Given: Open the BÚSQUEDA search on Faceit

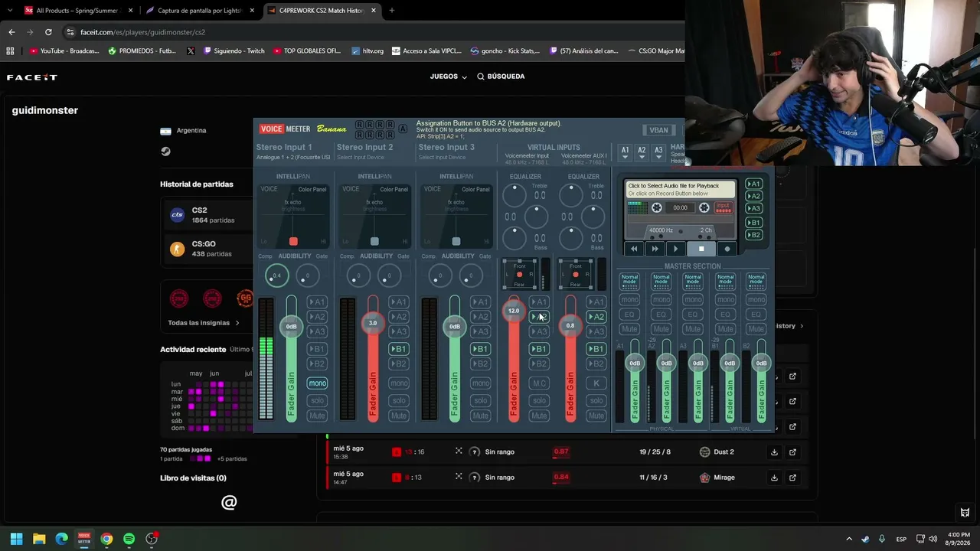Looking at the screenshot, I should (x=501, y=77).
